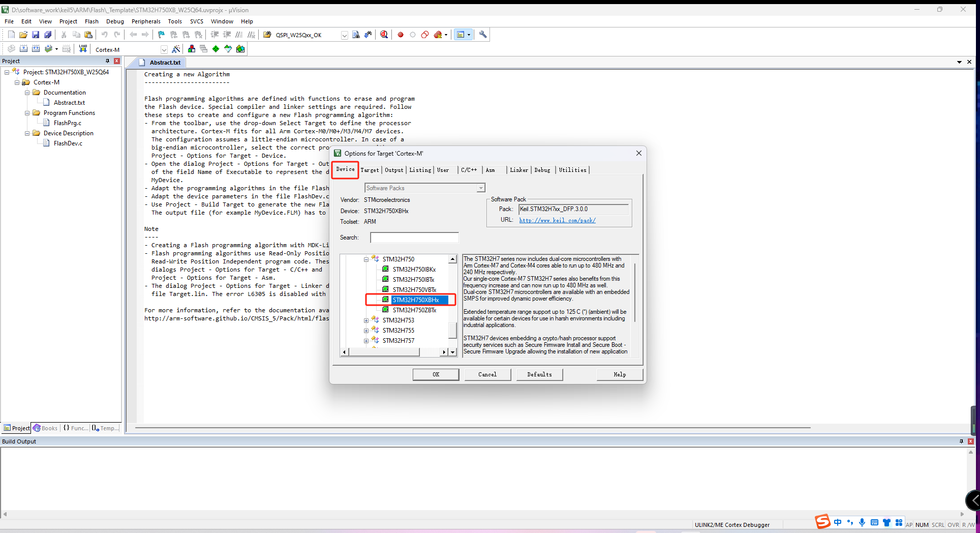This screenshot has width=980, height=533.
Task: Create a new file from the toolbar
Action: click(11, 35)
